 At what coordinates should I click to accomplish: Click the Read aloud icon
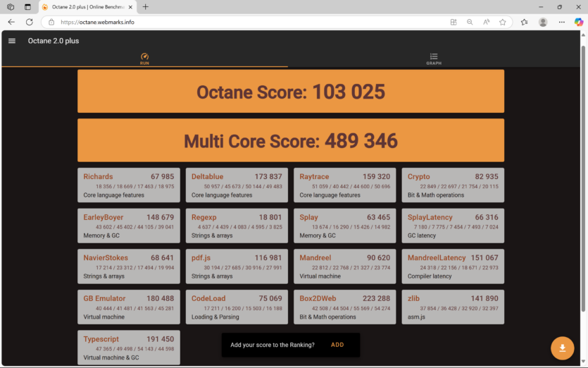coord(486,22)
